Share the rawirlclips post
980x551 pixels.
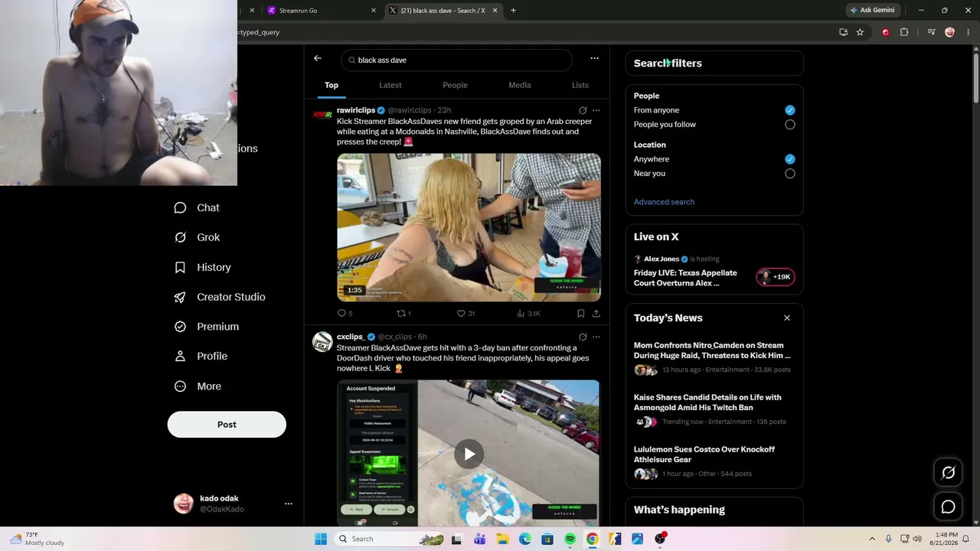pyautogui.click(x=596, y=313)
